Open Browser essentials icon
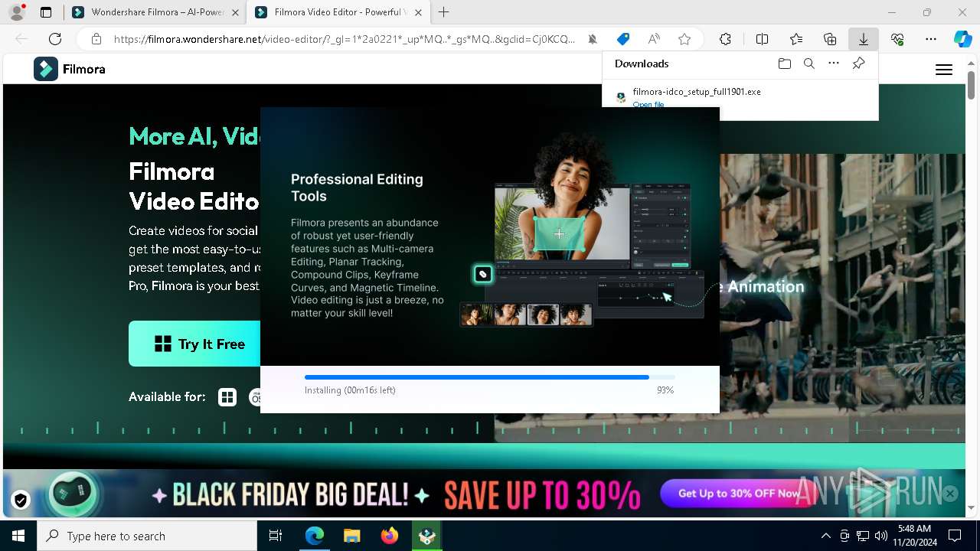Screen dimensions: 980x551 point(897,39)
